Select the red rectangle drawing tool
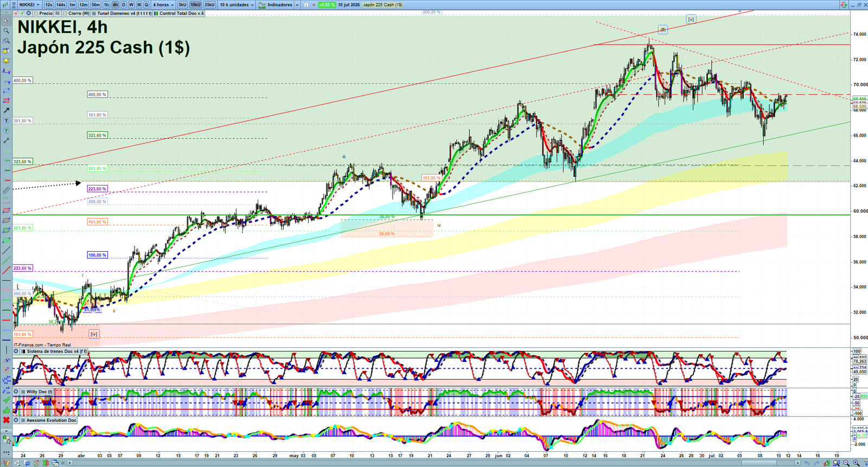 pyautogui.click(x=7, y=101)
